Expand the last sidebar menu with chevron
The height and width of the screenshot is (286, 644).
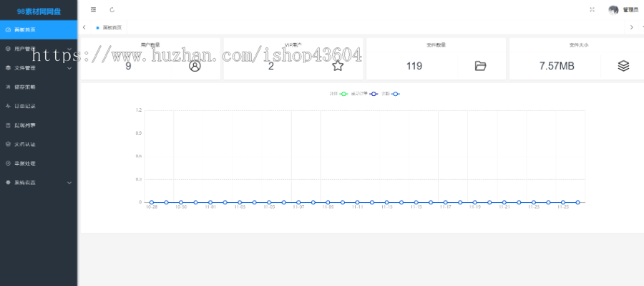39,182
